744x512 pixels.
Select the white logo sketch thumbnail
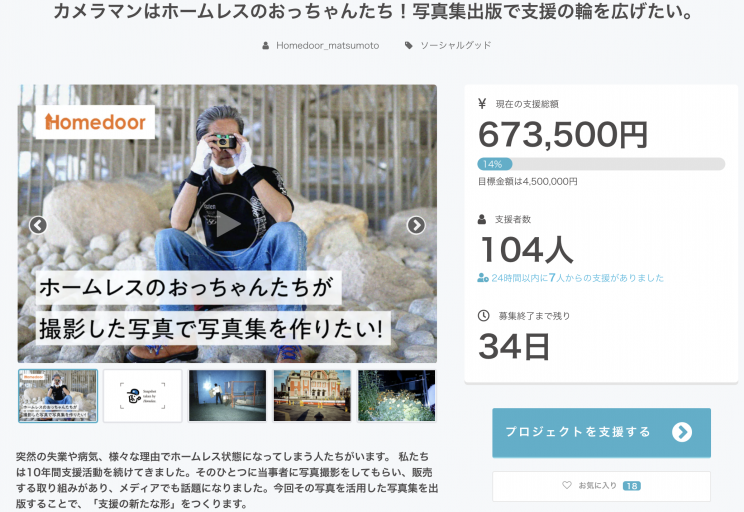143,396
